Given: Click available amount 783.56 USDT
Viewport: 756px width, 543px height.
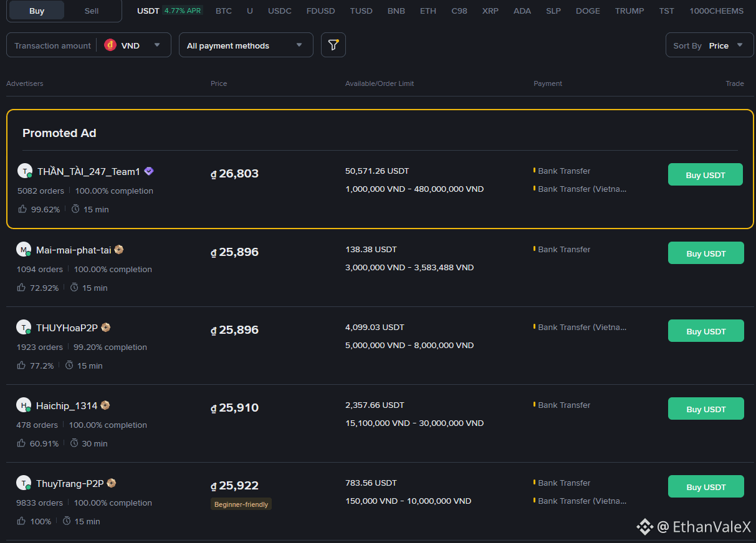Looking at the screenshot, I should 371,483.
